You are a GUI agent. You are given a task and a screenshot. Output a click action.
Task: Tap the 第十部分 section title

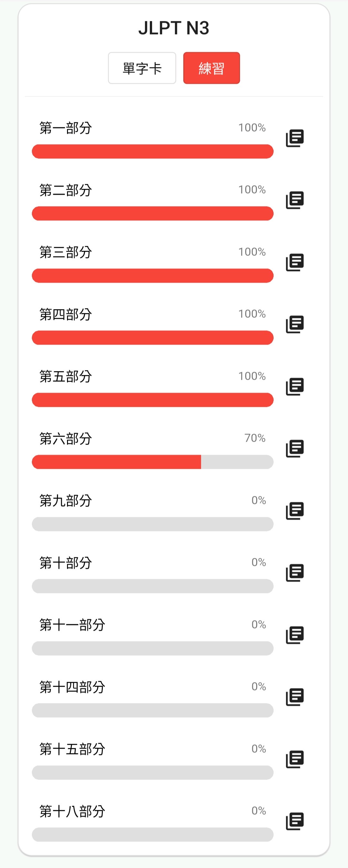(x=66, y=563)
